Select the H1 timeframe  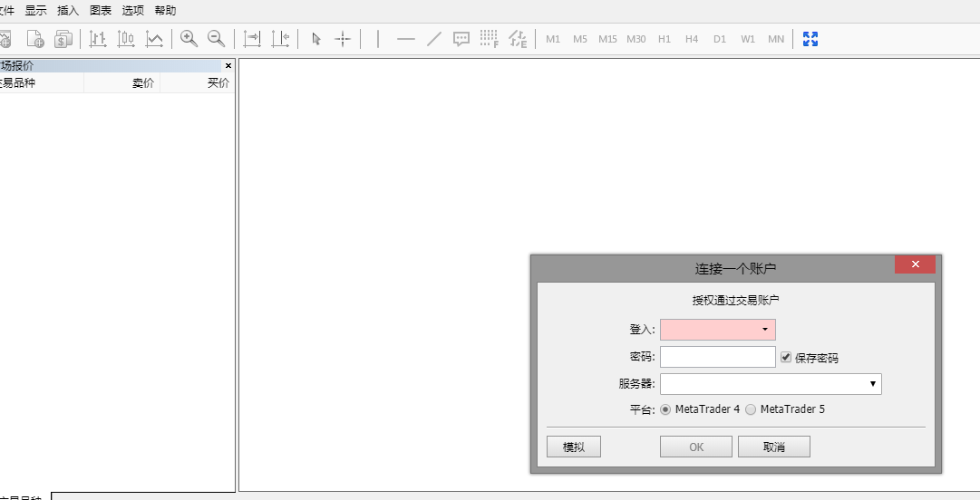(x=665, y=39)
